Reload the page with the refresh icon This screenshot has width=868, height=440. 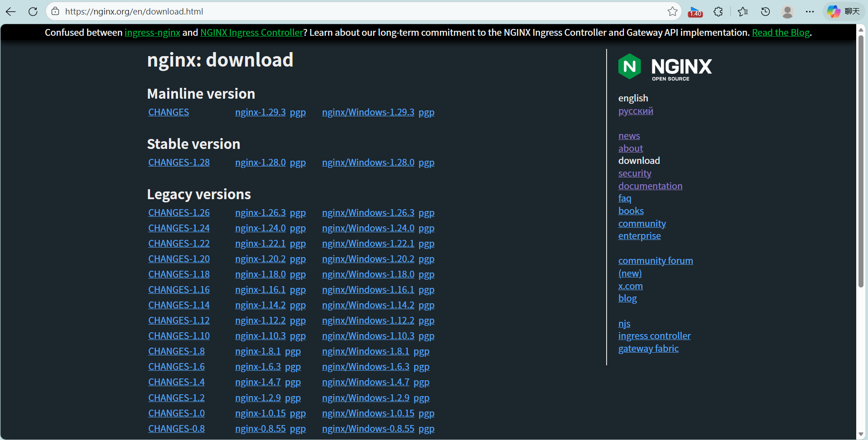33,11
